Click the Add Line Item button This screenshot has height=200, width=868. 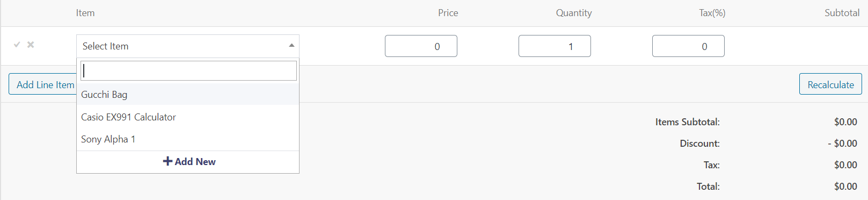(x=42, y=84)
